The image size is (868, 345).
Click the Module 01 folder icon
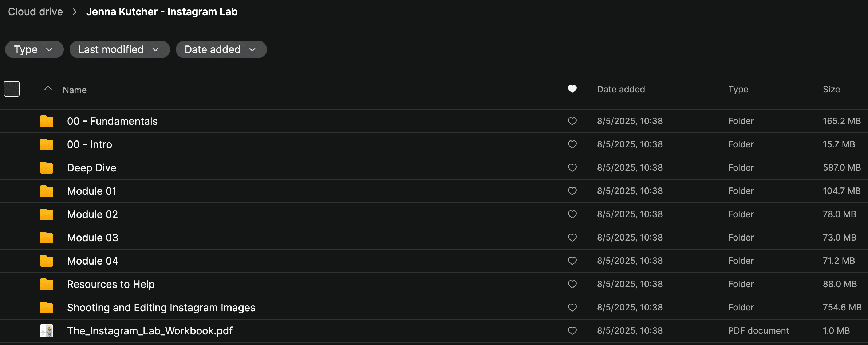(46, 191)
